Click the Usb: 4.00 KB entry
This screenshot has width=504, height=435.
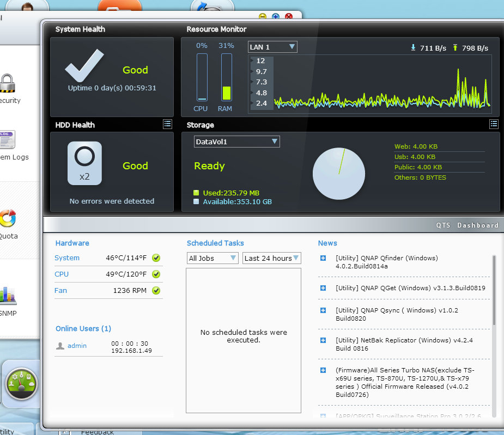pyautogui.click(x=415, y=157)
